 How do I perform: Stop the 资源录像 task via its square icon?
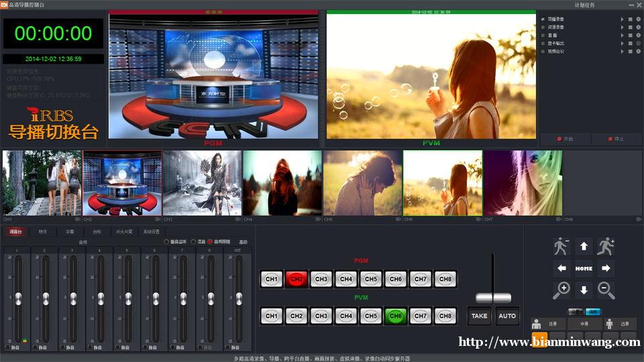[631, 27]
